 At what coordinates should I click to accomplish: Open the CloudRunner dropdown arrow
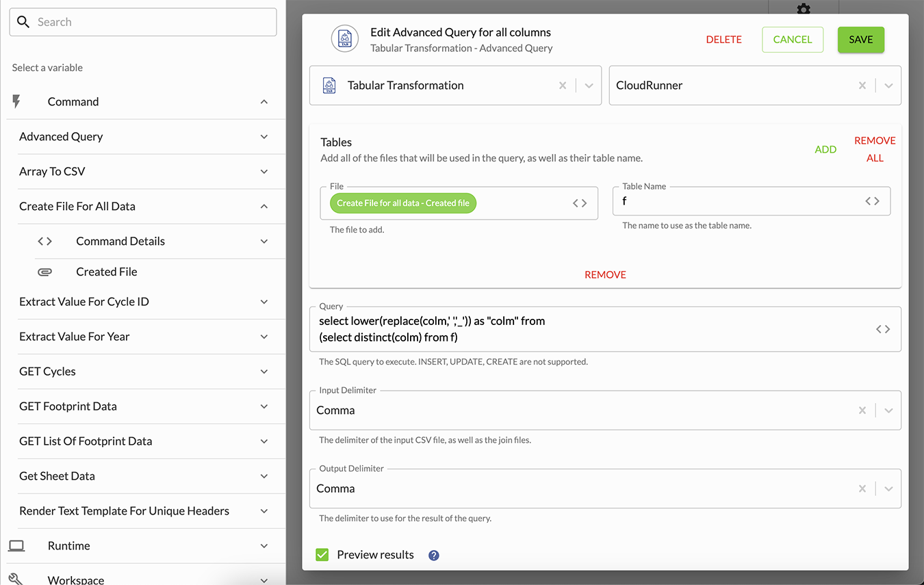pyautogui.click(x=888, y=86)
